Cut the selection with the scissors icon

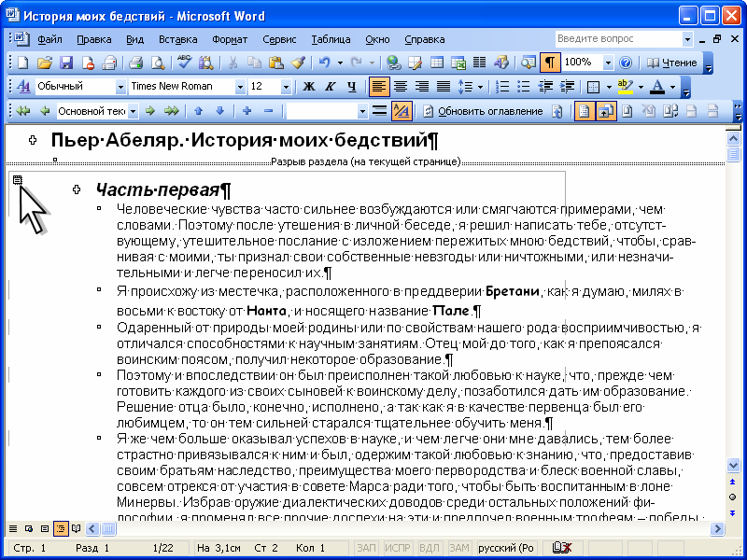coord(233,63)
